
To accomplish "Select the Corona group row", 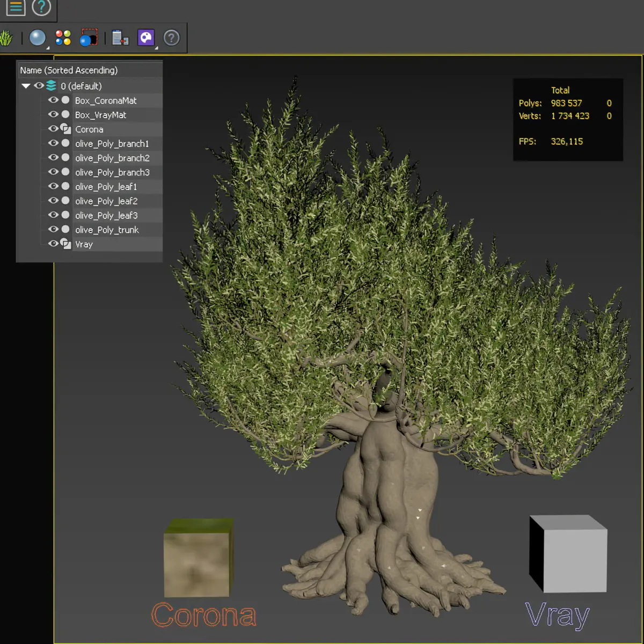I will [x=89, y=129].
